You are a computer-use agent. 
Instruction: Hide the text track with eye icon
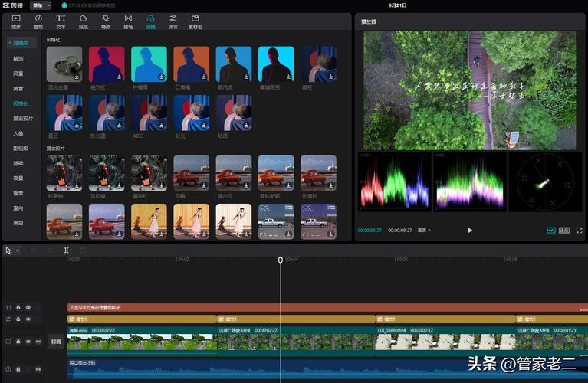pyautogui.click(x=28, y=308)
